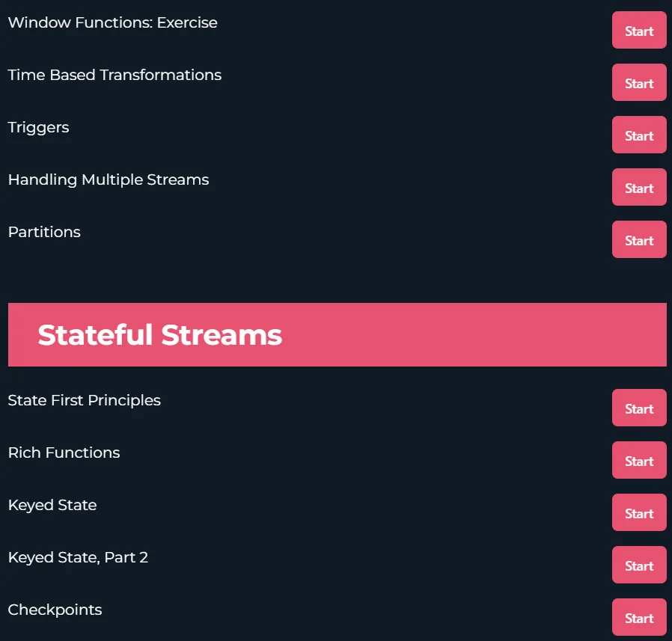Open the State First Principles title
Image resolution: width=672 pixels, height=641 pixels.
pyautogui.click(x=85, y=401)
